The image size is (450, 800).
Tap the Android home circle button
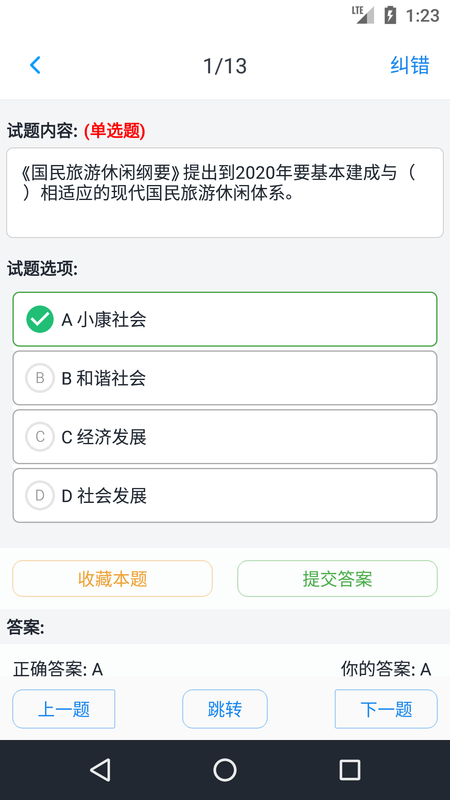[225, 769]
